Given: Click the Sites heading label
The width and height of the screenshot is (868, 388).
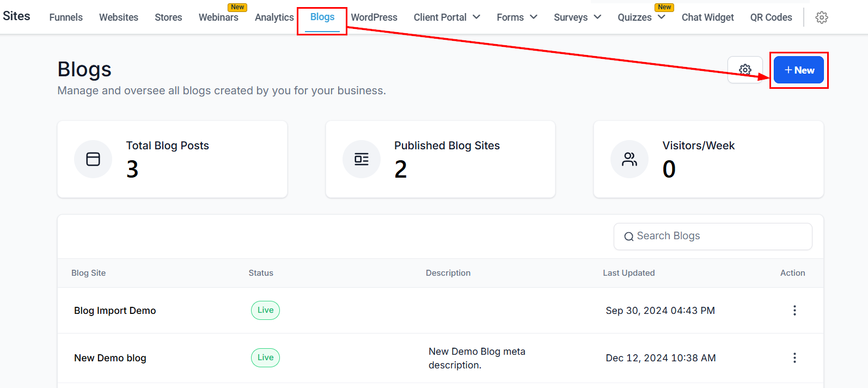Looking at the screenshot, I should [16, 16].
